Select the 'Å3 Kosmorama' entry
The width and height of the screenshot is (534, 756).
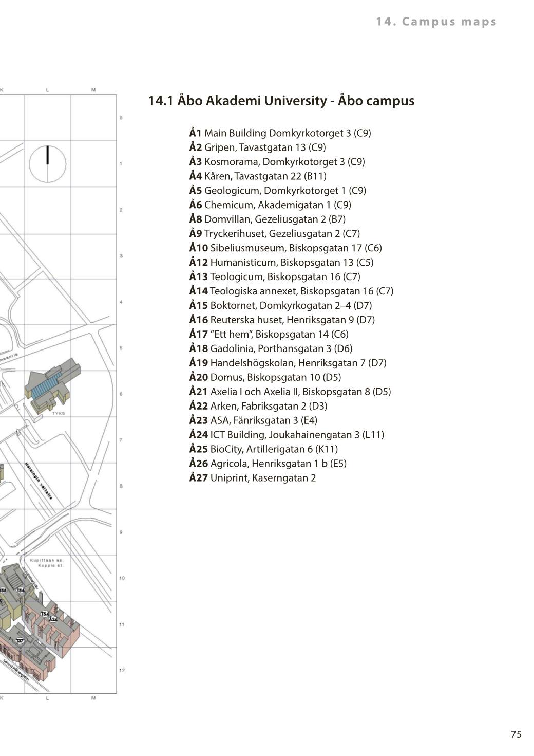pos(277,162)
